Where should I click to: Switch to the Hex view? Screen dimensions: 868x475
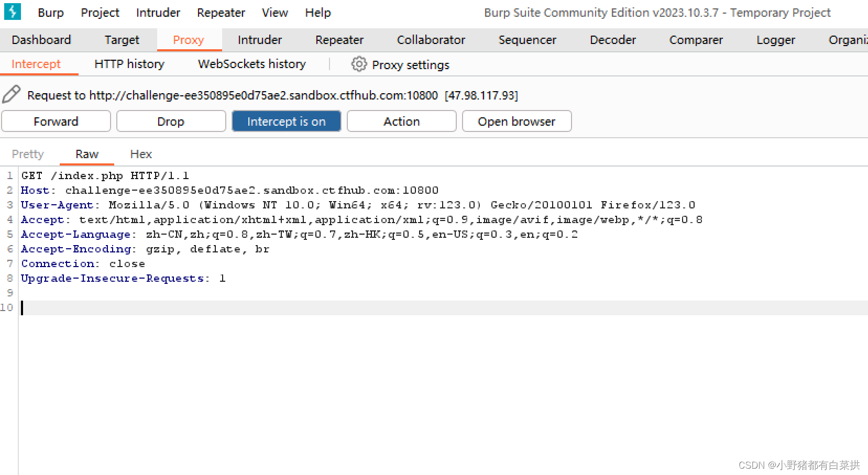pyautogui.click(x=140, y=153)
